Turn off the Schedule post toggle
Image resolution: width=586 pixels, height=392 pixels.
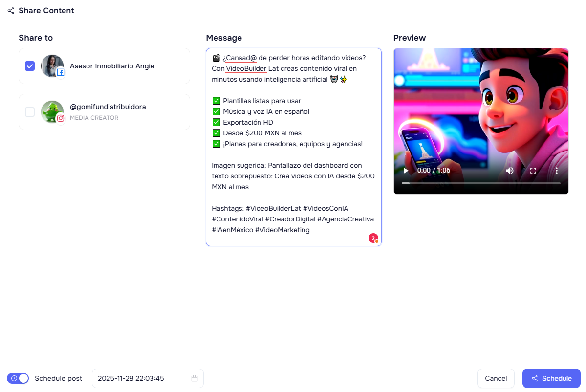(x=18, y=378)
